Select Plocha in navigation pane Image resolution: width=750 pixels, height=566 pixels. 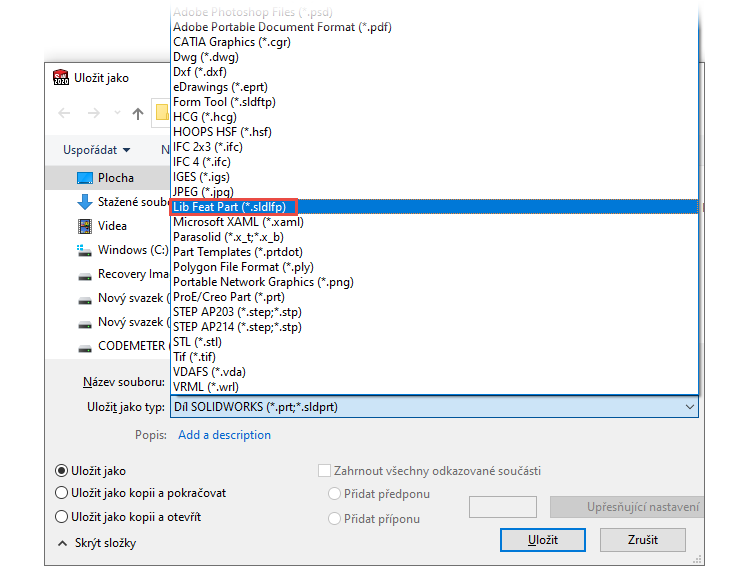(108, 178)
